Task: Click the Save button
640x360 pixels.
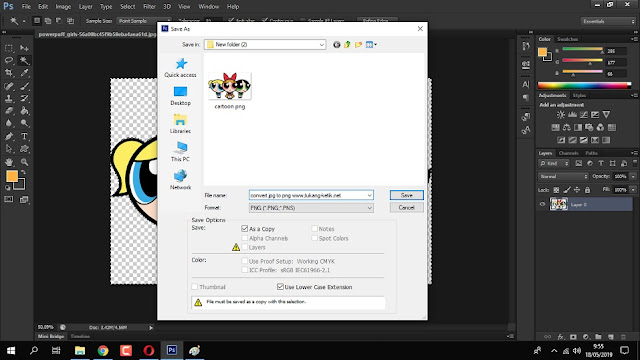Action: (x=407, y=195)
